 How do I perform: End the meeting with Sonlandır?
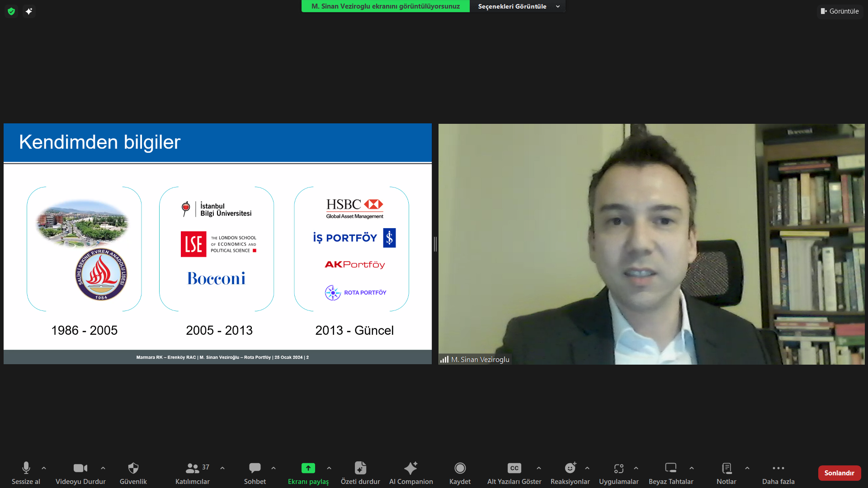coord(840,473)
